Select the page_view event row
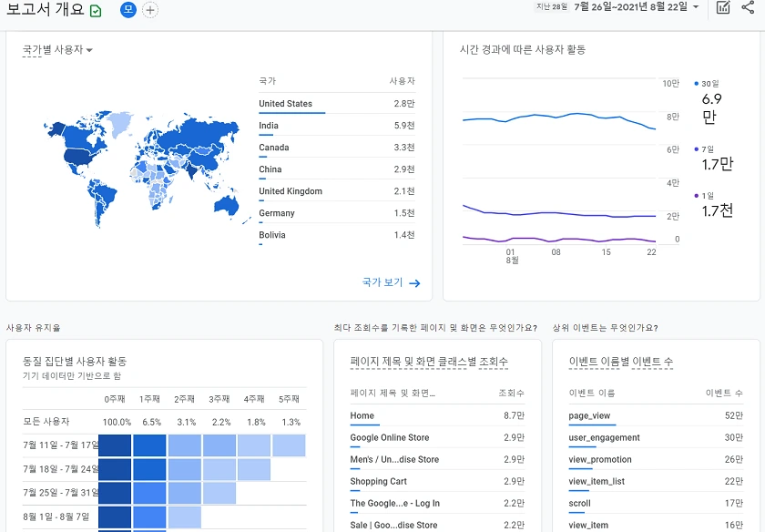The width and height of the screenshot is (765, 532). [656, 415]
